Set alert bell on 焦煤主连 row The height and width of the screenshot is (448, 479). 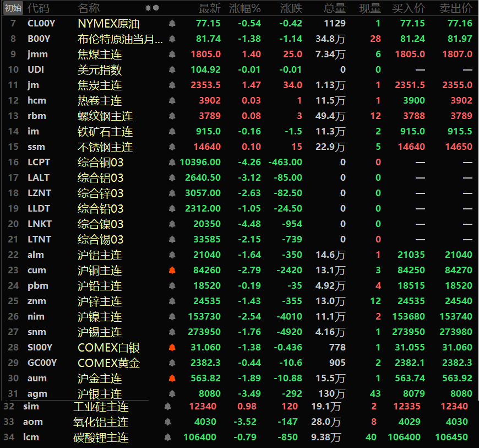coord(172,55)
